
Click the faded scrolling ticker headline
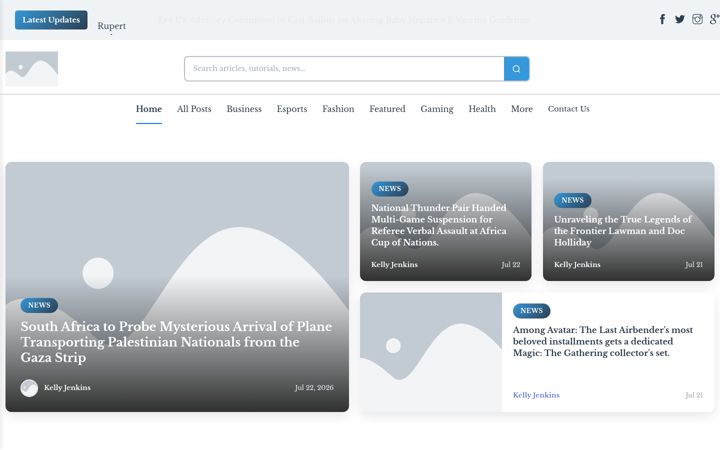coord(343,20)
